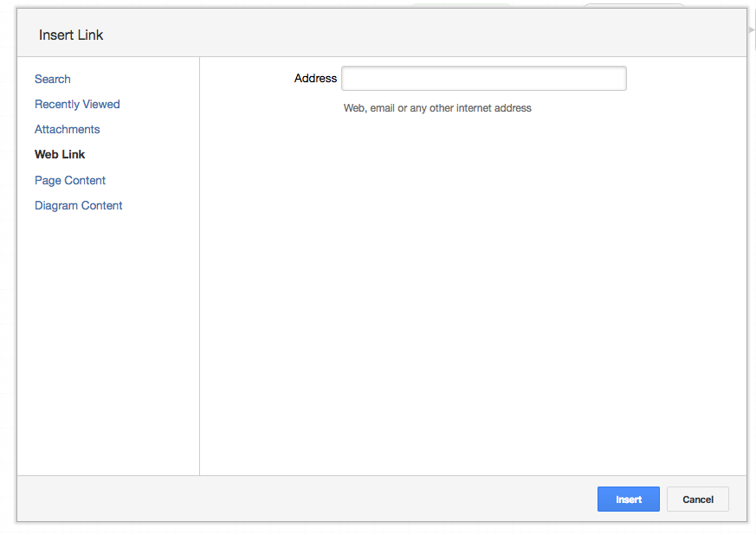Click the Address field label
The height and width of the screenshot is (535, 756).
coord(315,78)
